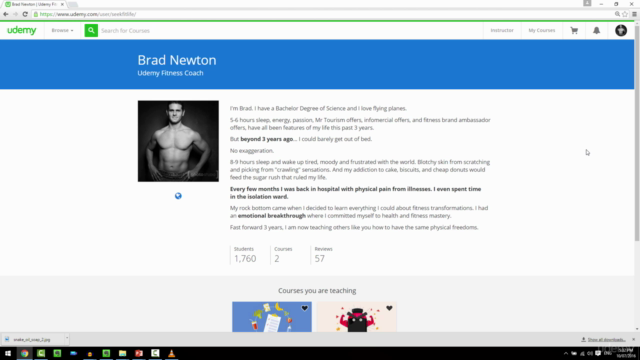The width and height of the screenshot is (640, 360).
Task: Click the browser back arrow
Action: click(x=6, y=14)
